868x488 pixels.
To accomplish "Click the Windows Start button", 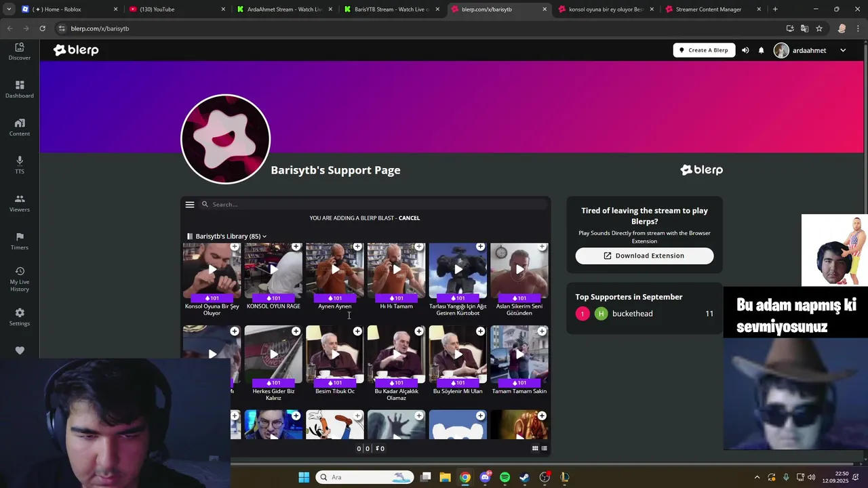I will [304, 477].
